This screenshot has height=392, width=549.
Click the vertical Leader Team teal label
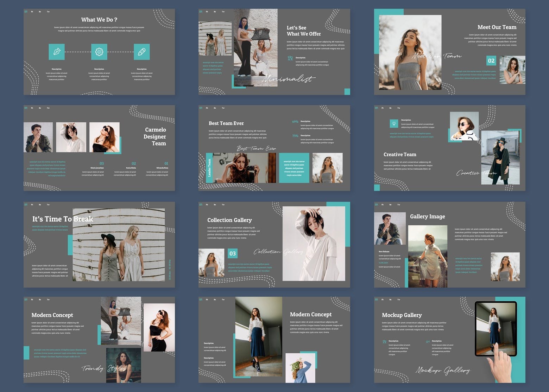[209, 168]
